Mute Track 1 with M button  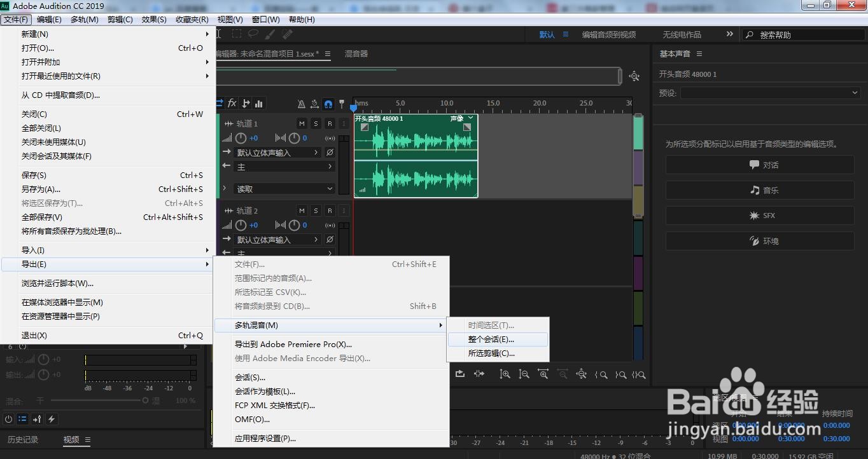click(x=302, y=123)
